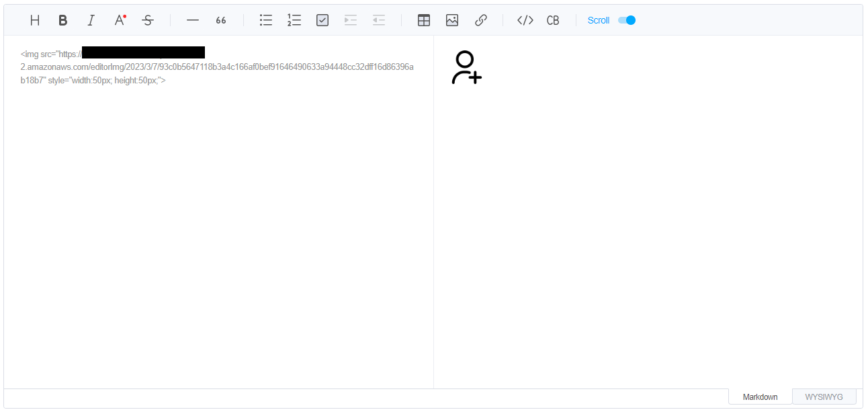868x412 pixels.
Task: Insert a blockquote
Action: click(221, 20)
